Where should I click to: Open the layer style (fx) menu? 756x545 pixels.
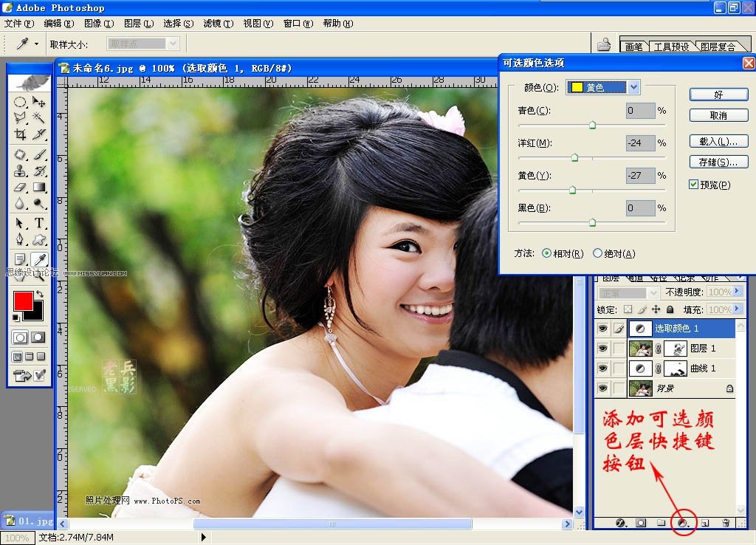tap(619, 521)
